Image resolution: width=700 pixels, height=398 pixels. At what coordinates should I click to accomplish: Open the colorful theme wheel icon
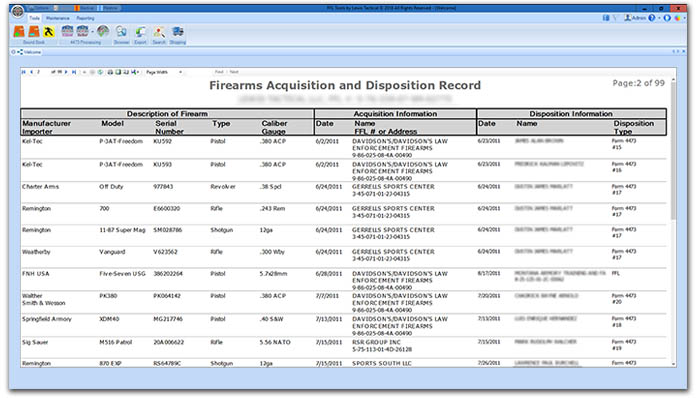click(678, 18)
